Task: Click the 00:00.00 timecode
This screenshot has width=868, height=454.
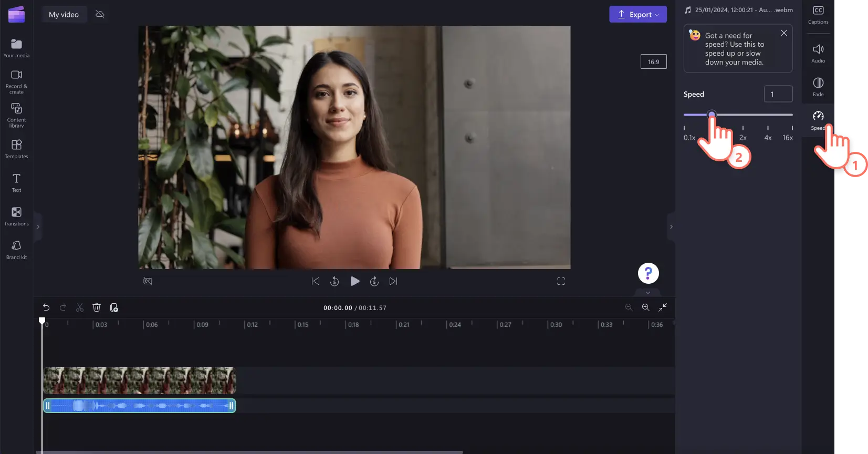Action: (338, 308)
